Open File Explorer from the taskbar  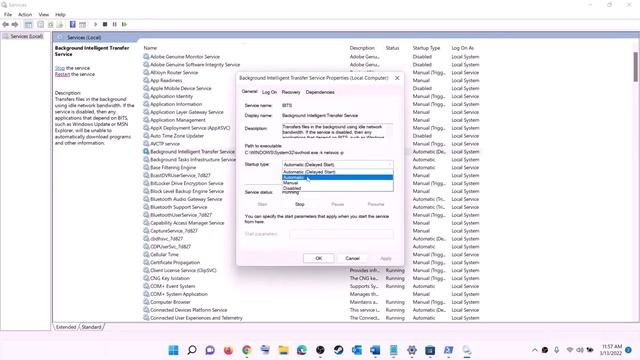click(283, 350)
